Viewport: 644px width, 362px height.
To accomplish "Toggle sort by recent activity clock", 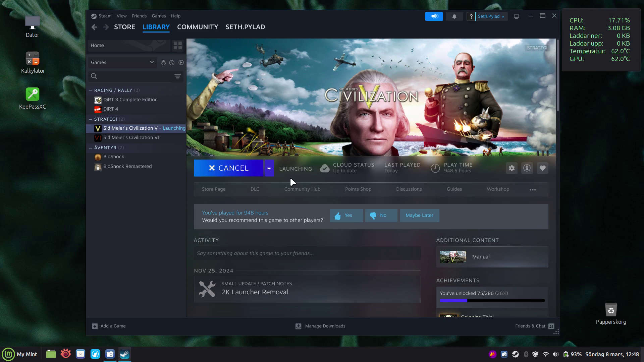I will click(172, 63).
